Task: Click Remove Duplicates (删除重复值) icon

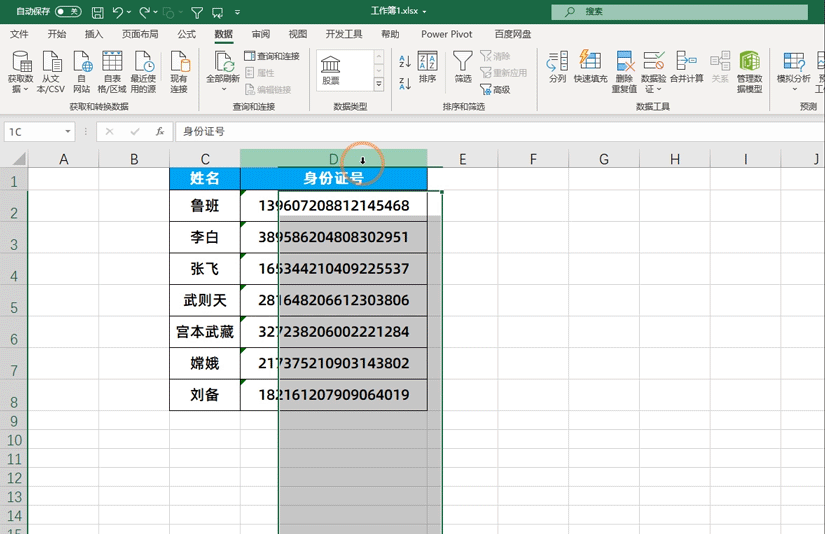Action: [x=624, y=62]
